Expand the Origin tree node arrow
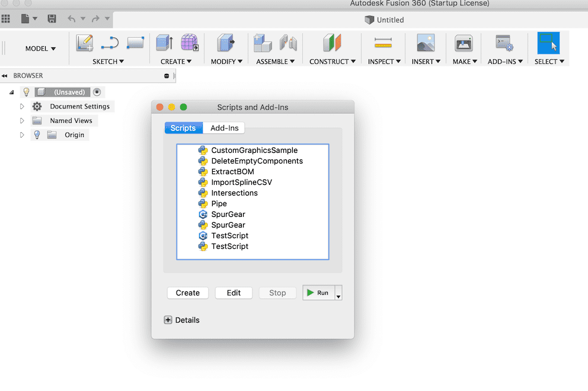Viewport: 588px width, 391px height. click(x=22, y=135)
